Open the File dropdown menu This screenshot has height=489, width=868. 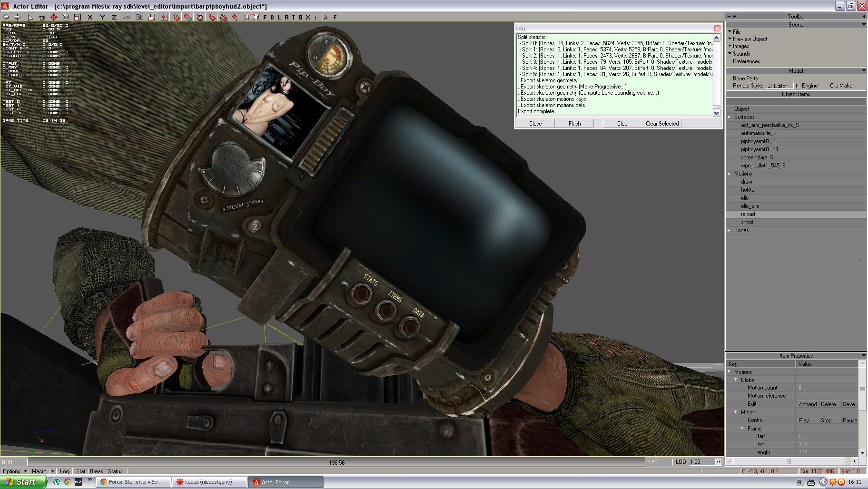click(x=734, y=31)
